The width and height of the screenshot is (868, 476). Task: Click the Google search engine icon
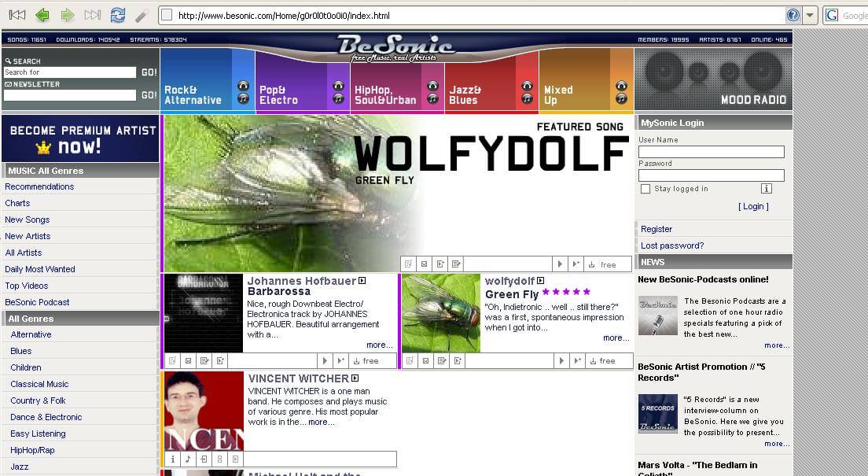[x=832, y=16]
